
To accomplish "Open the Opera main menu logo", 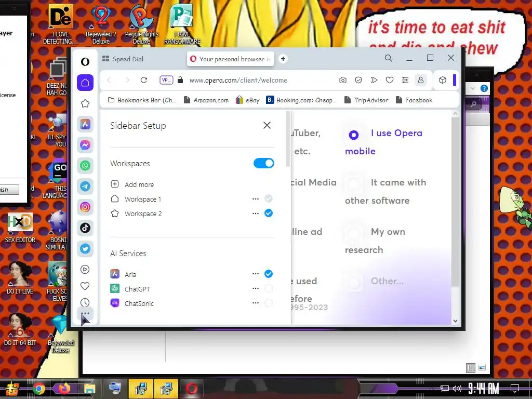I will pos(85,62).
